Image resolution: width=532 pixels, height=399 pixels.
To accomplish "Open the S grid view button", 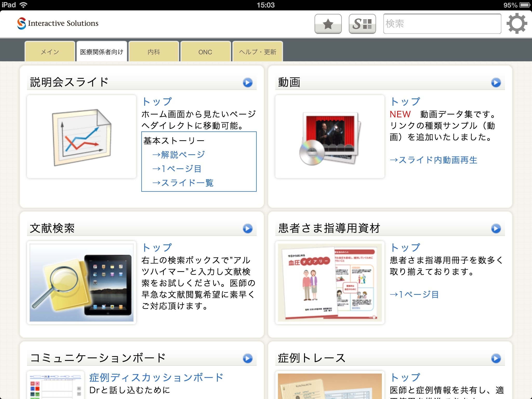I will (362, 24).
